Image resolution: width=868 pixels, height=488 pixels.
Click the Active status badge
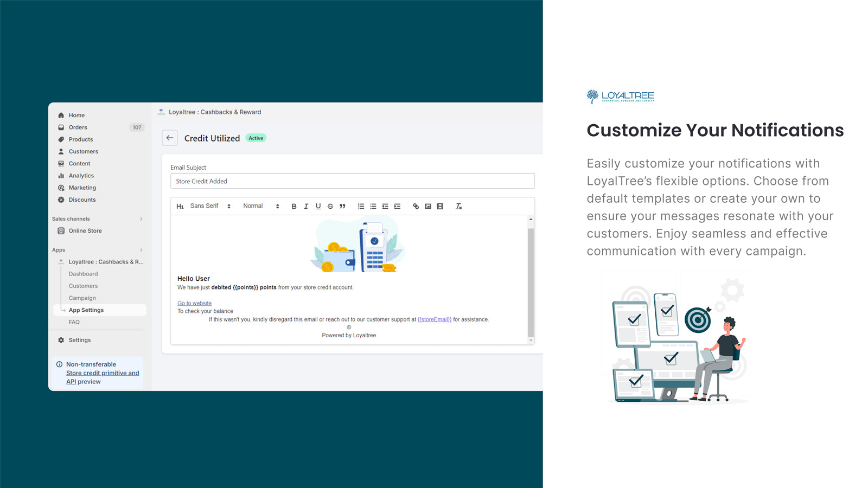[256, 138]
